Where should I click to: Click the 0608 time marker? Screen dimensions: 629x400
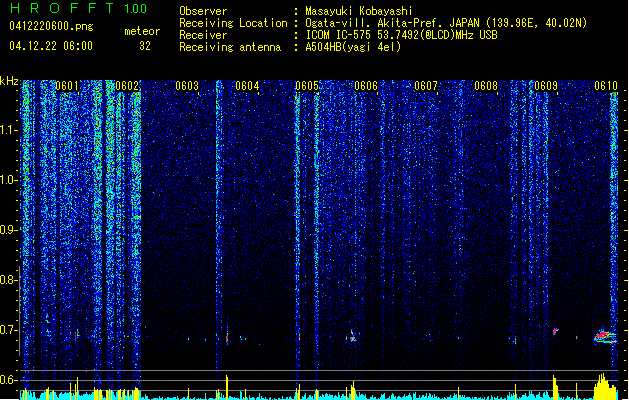(x=486, y=86)
